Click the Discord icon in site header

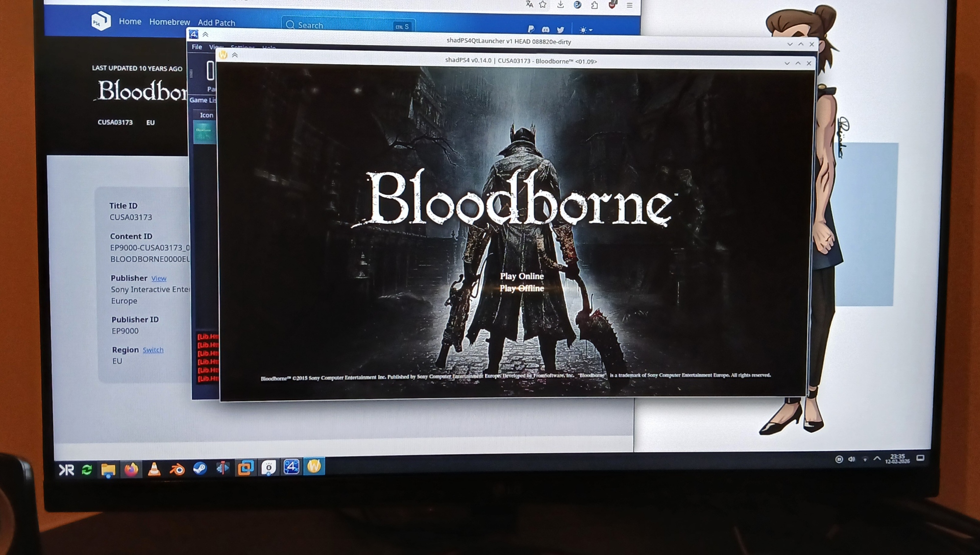[545, 30]
